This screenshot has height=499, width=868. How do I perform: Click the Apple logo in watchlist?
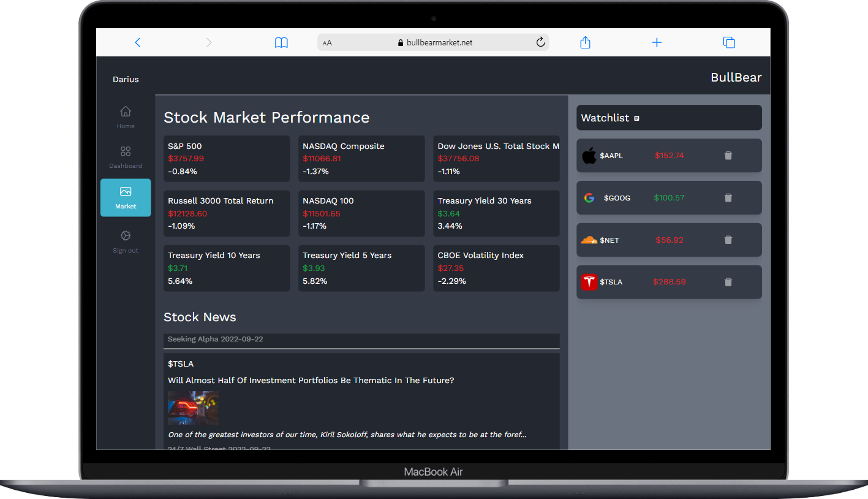[x=589, y=156]
